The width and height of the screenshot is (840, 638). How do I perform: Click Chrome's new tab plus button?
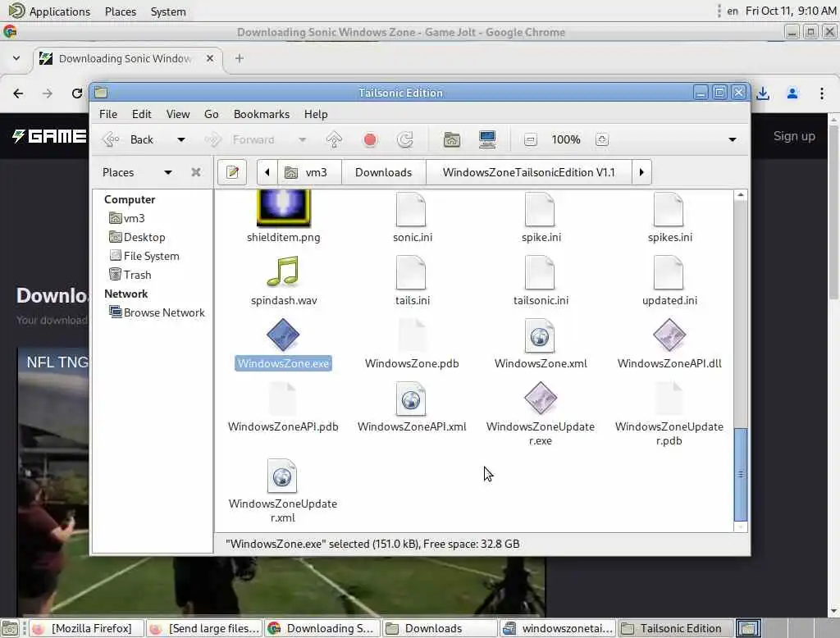pyautogui.click(x=240, y=58)
